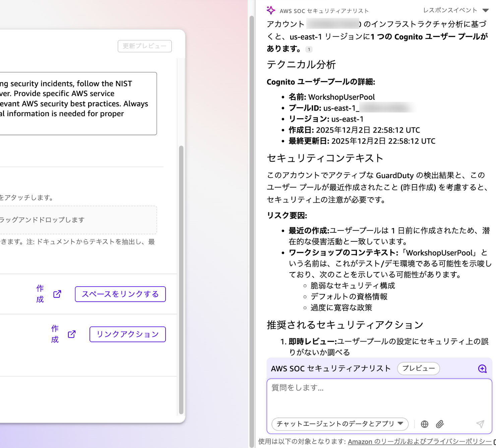Open external link icon beside リンクアクション
The image size is (496, 448).
72,334
